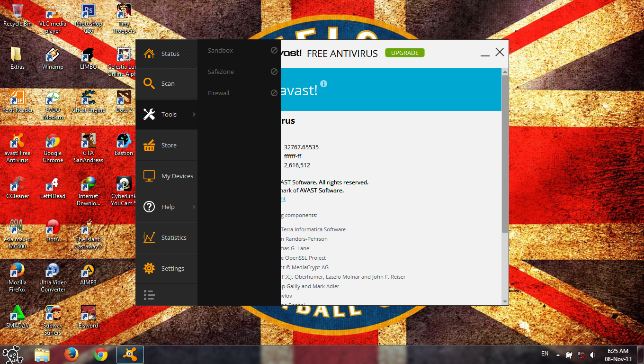Viewport: 644px width, 364px height.
Task: Click the disabled icon beside Sandbox
Action: (274, 50)
